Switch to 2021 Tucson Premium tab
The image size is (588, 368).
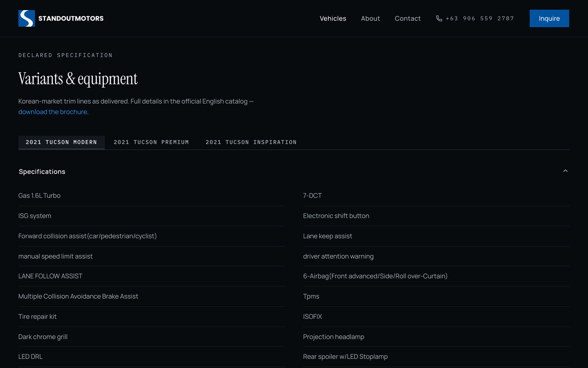[151, 142]
